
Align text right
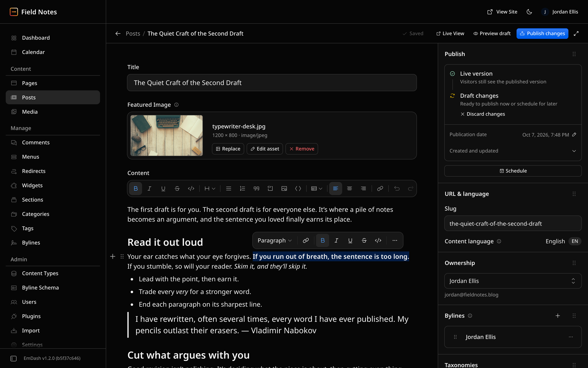point(363,188)
